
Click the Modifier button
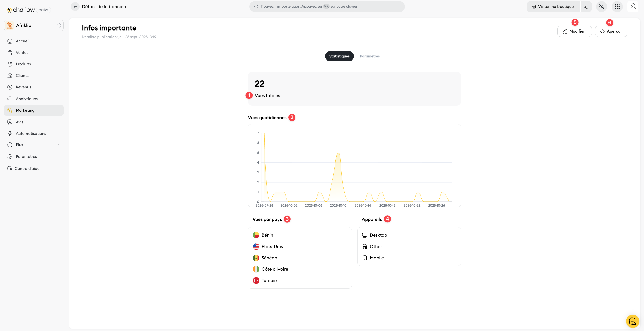[x=574, y=31]
